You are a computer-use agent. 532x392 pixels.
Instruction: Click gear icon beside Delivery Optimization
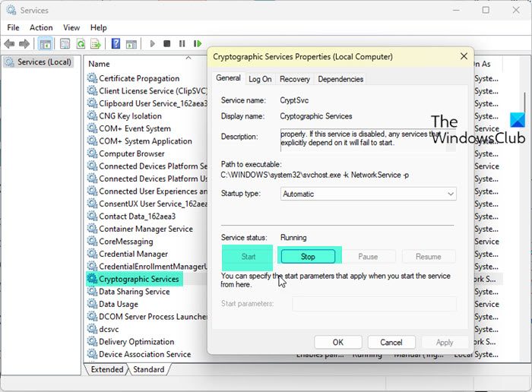click(x=92, y=341)
